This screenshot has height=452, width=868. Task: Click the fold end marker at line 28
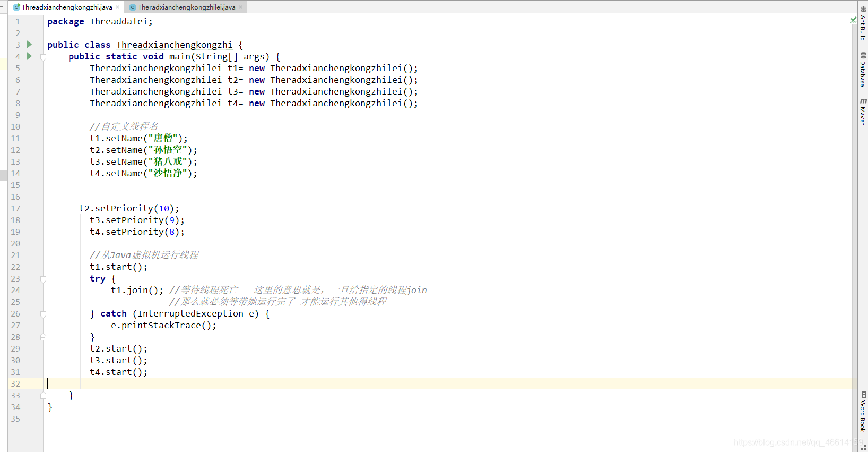tap(44, 337)
